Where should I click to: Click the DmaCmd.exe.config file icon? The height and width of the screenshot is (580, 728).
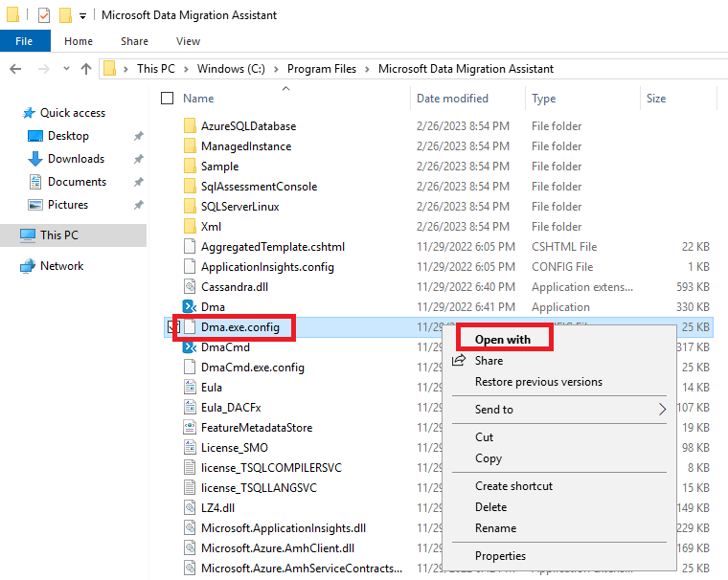coord(190,367)
